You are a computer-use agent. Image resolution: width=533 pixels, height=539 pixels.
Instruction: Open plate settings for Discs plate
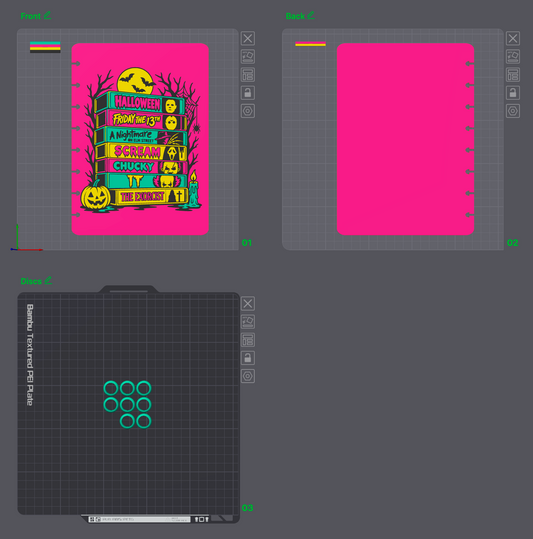[x=247, y=376]
